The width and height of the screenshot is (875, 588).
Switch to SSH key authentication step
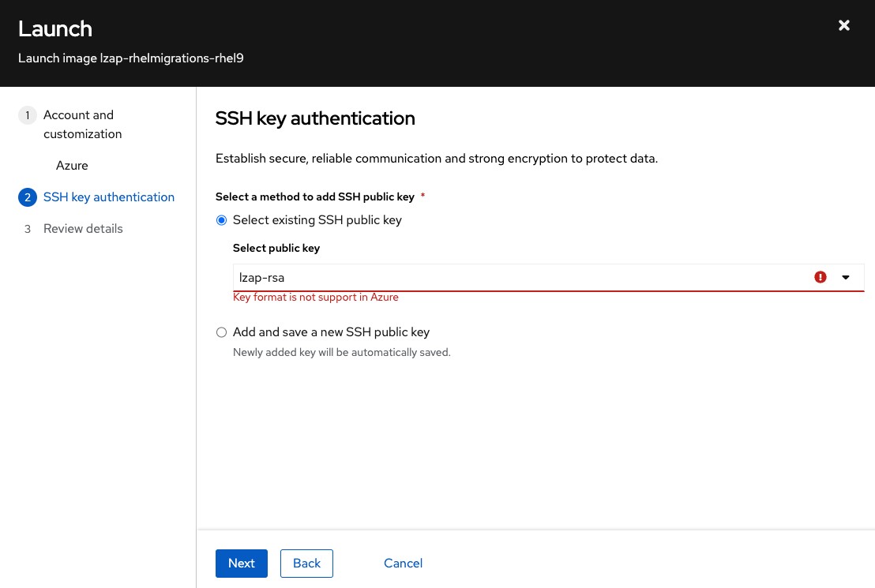click(109, 197)
